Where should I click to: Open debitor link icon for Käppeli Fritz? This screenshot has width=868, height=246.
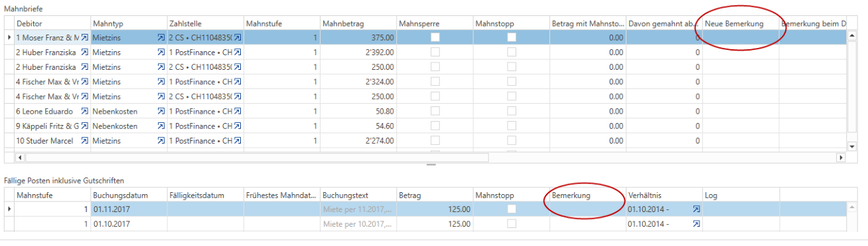tap(85, 126)
